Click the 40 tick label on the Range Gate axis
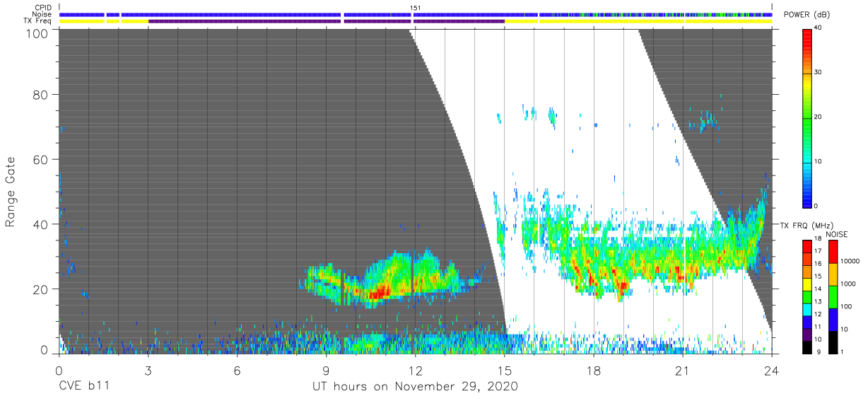Viewport: 868px width, 401px height. click(40, 224)
